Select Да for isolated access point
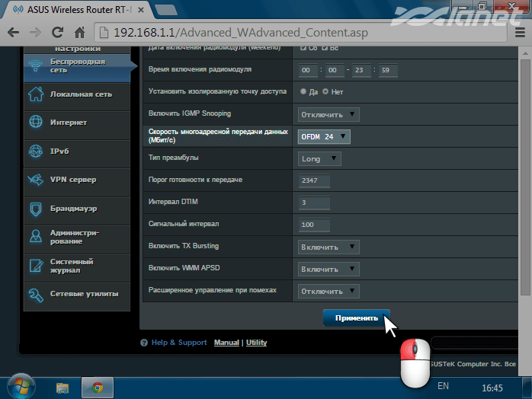The image size is (532, 399). coord(303,91)
